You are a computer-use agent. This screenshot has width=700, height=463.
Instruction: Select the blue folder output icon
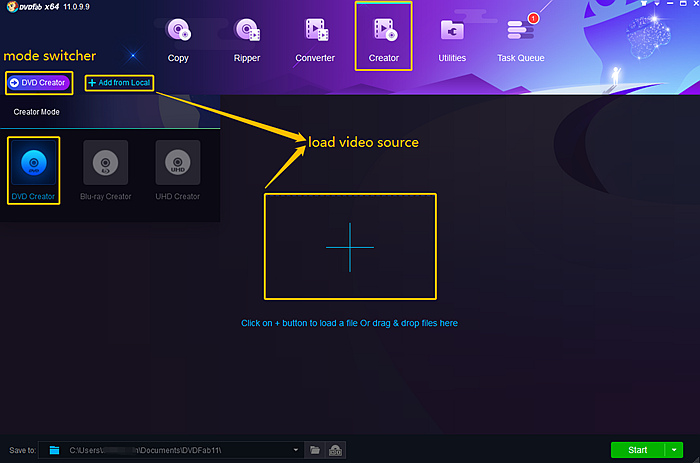[54, 450]
